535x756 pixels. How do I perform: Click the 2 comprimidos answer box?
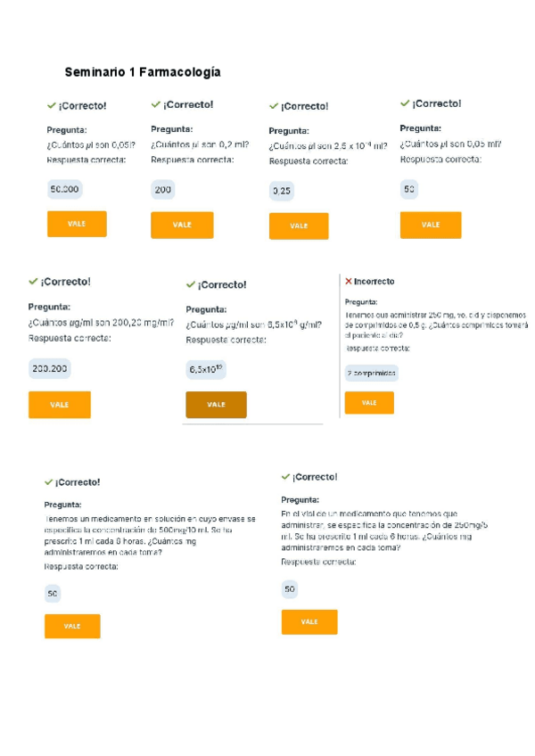pyautogui.click(x=371, y=374)
